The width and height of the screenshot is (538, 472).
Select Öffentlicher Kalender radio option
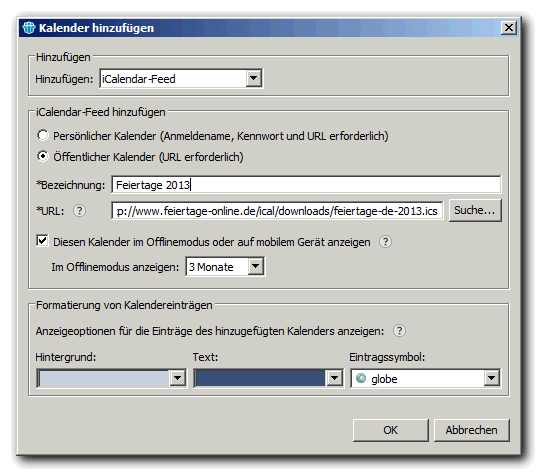coord(43,156)
